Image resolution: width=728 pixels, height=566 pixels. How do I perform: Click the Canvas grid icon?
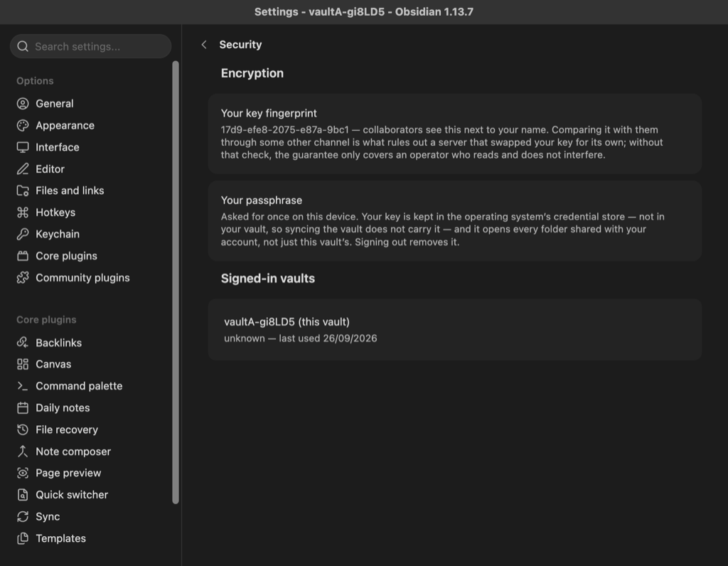pyautogui.click(x=23, y=364)
